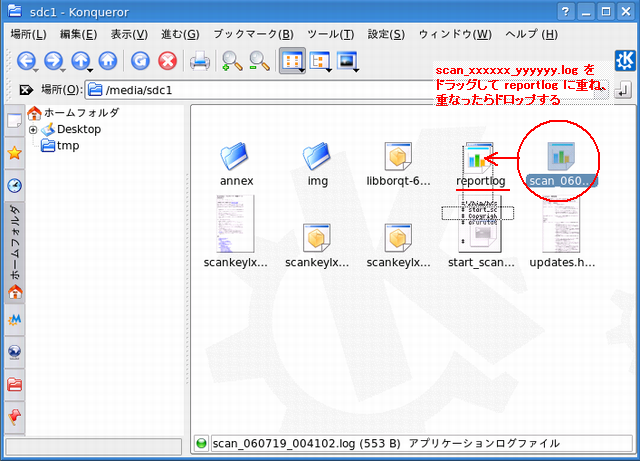Open the preview view mode dropdown arrow
This screenshot has height=461, width=640.
coord(356,70)
